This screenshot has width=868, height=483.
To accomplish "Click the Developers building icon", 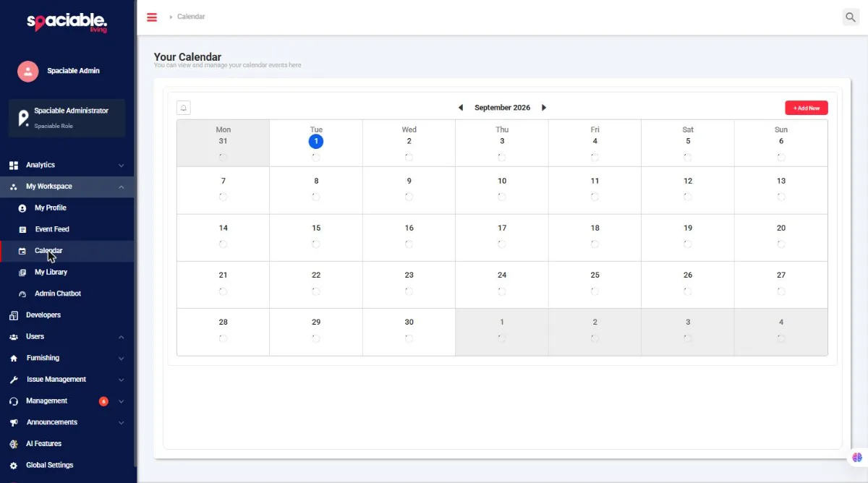I will tap(14, 315).
